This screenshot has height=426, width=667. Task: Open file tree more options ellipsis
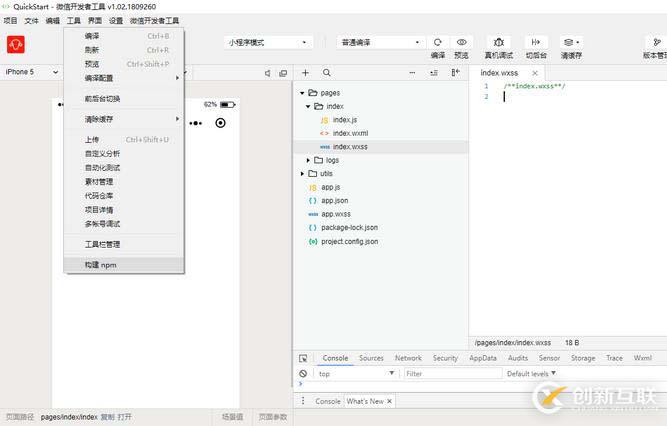[412, 73]
